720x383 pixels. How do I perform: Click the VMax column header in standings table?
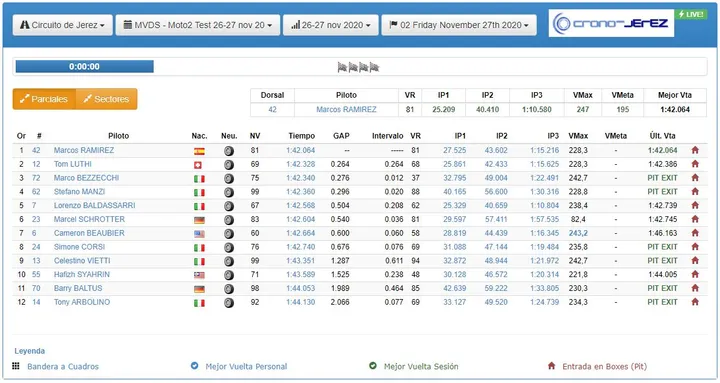578,136
